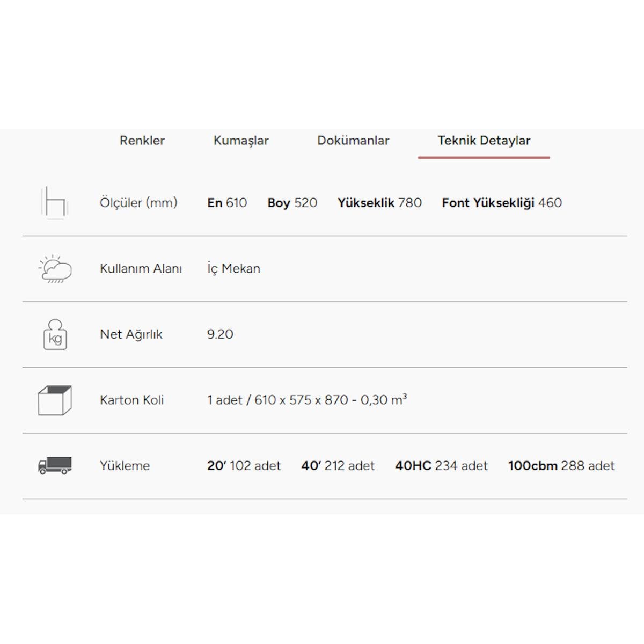Click the 'Kullanım Alanı' label
644x644 pixels.
(x=141, y=268)
